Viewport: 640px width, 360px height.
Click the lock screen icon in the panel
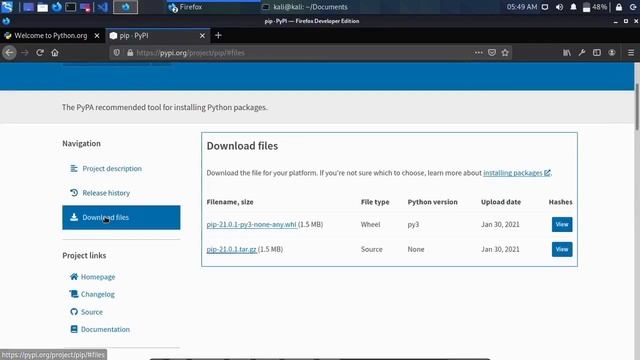coord(619,7)
